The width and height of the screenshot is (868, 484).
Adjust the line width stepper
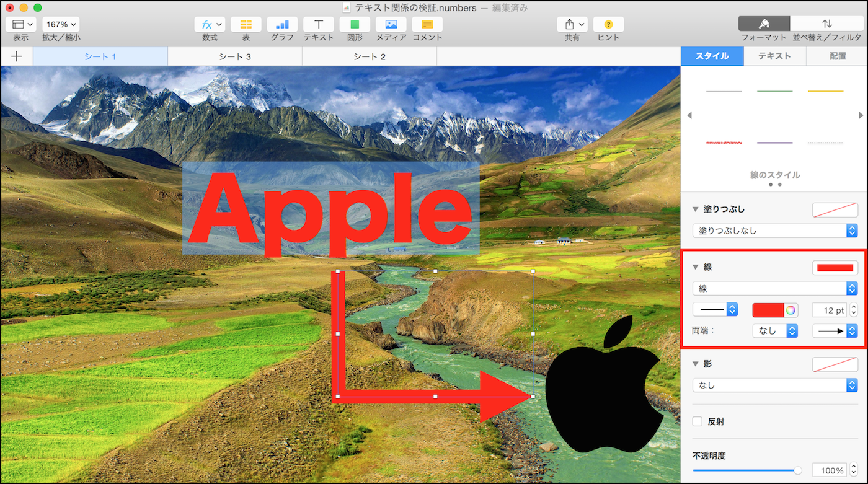(854, 310)
